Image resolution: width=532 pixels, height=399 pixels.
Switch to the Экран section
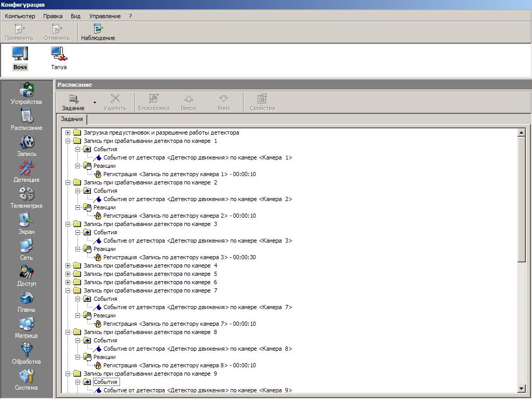coord(26,223)
